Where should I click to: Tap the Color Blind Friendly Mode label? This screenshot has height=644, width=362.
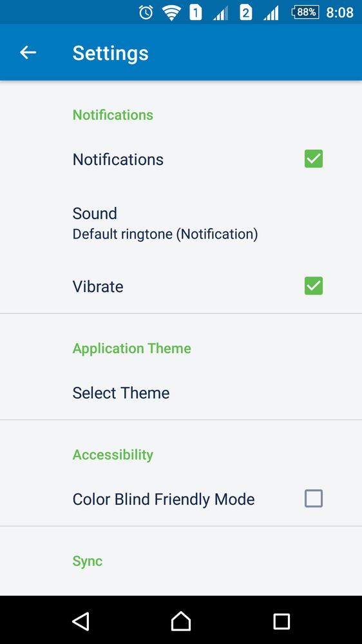[164, 500]
